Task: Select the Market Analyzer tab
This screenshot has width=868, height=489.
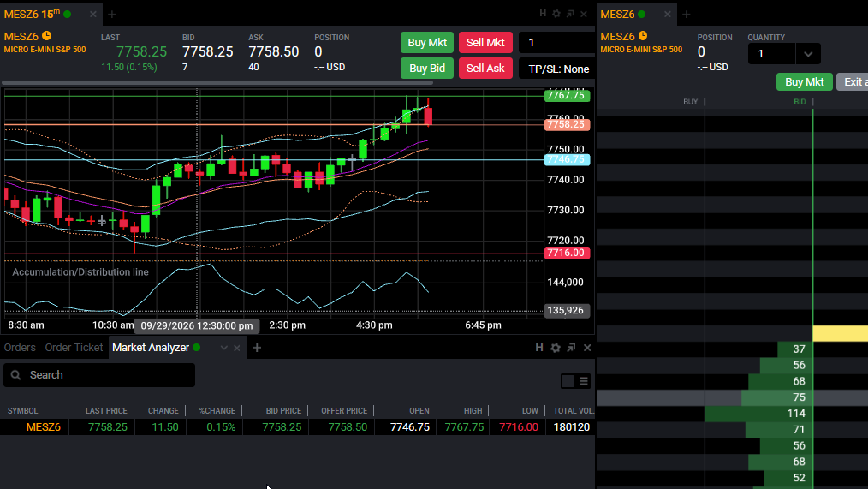Action: (x=151, y=347)
